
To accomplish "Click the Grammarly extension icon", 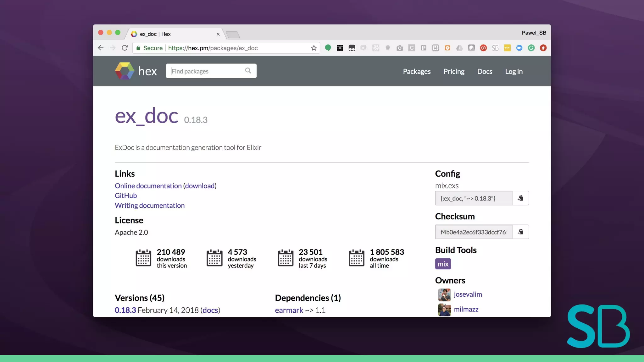I will (x=531, y=48).
